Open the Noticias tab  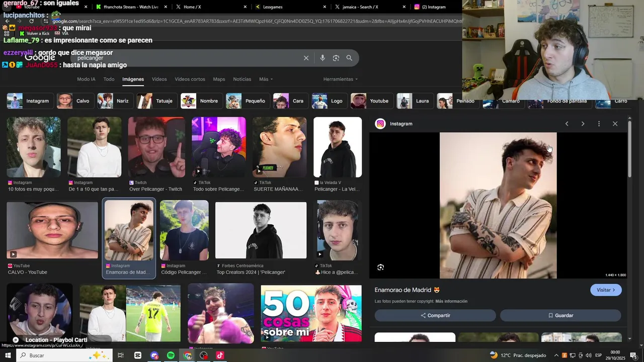242,79
